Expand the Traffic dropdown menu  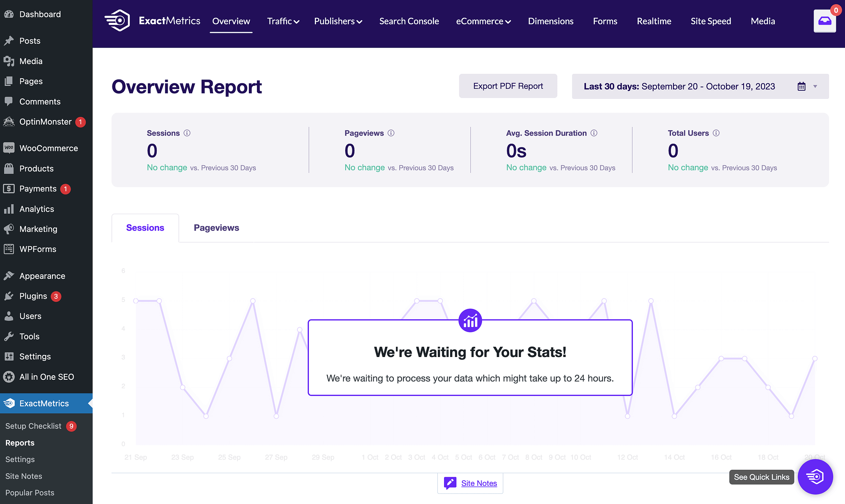point(282,21)
